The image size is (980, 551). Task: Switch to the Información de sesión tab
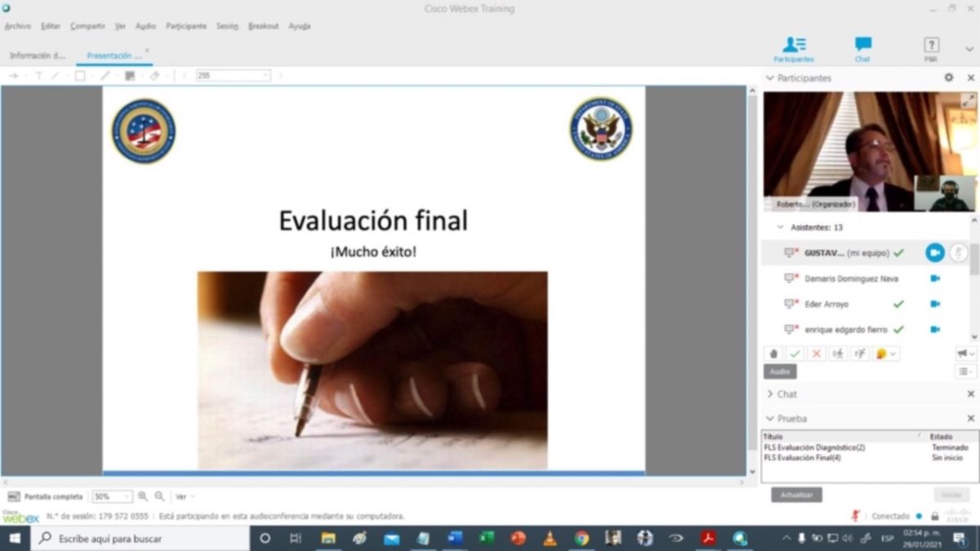click(x=38, y=56)
